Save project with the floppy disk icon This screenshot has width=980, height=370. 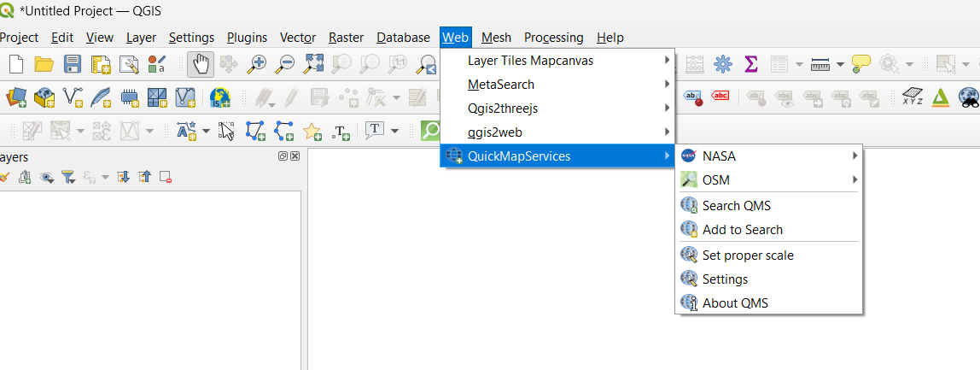click(73, 64)
